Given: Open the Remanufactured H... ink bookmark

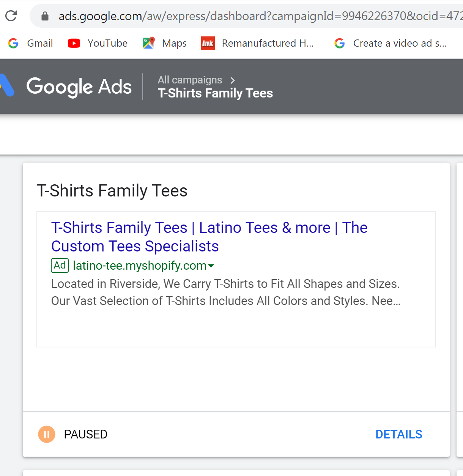Looking at the screenshot, I should point(258,43).
